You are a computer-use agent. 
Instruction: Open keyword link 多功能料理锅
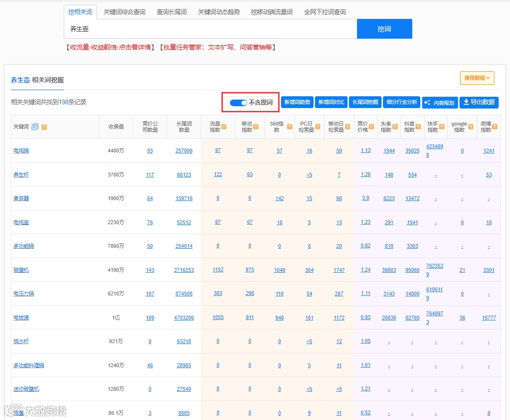pyautogui.click(x=29, y=365)
